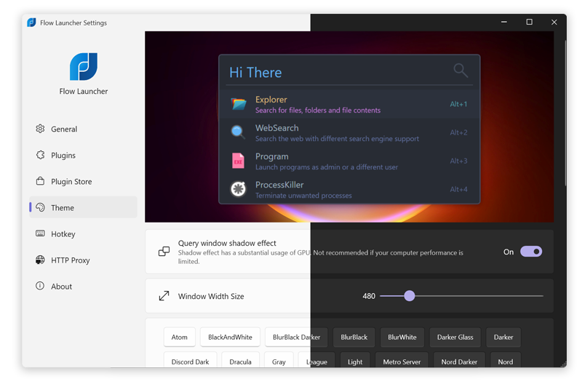Viewport: 582px width, 392px height.
Task: Click the Alt+2 shortcut label
Action: click(x=458, y=132)
